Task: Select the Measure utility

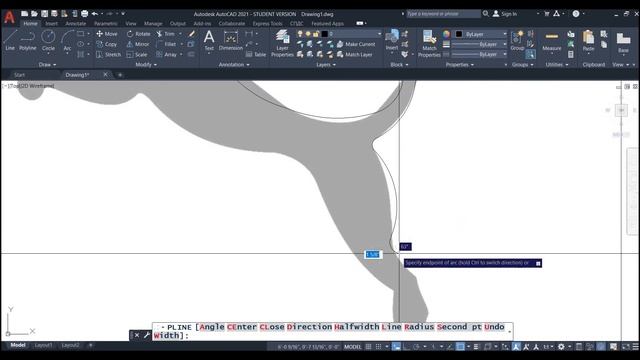Action: [552, 41]
